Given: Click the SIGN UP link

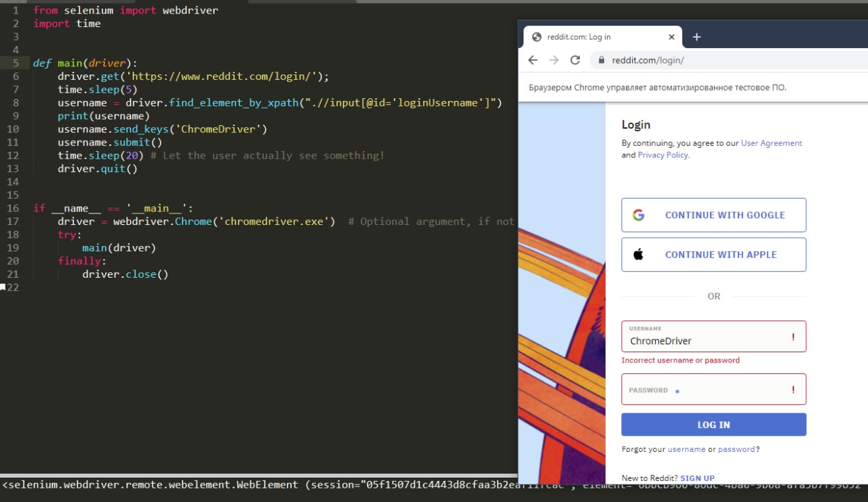Looking at the screenshot, I should [697, 478].
